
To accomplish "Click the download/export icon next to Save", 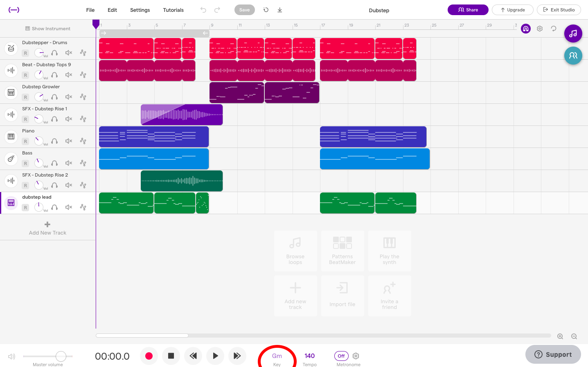I will tap(280, 10).
